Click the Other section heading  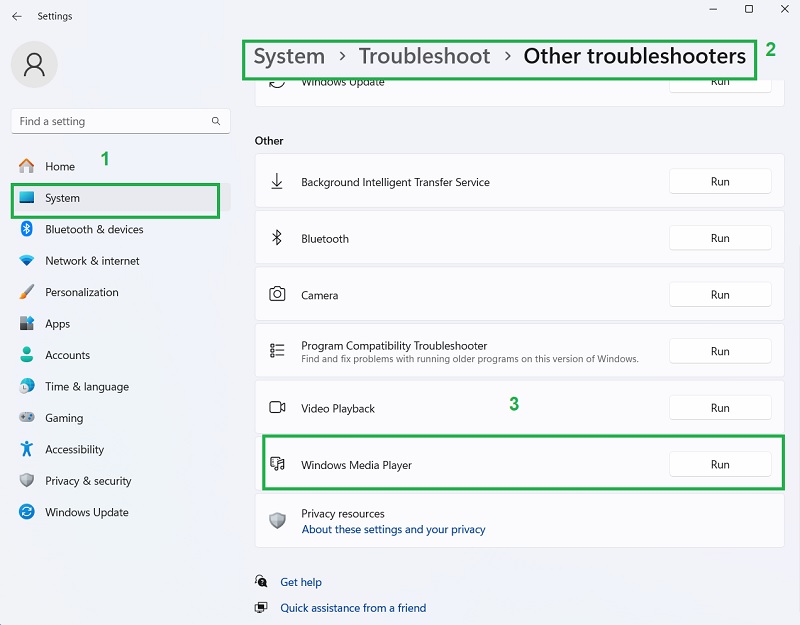coord(269,141)
